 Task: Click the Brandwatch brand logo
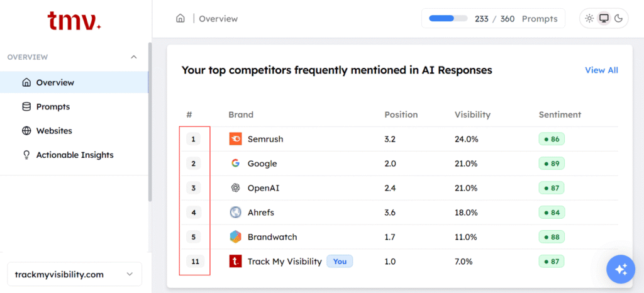coord(235,237)
